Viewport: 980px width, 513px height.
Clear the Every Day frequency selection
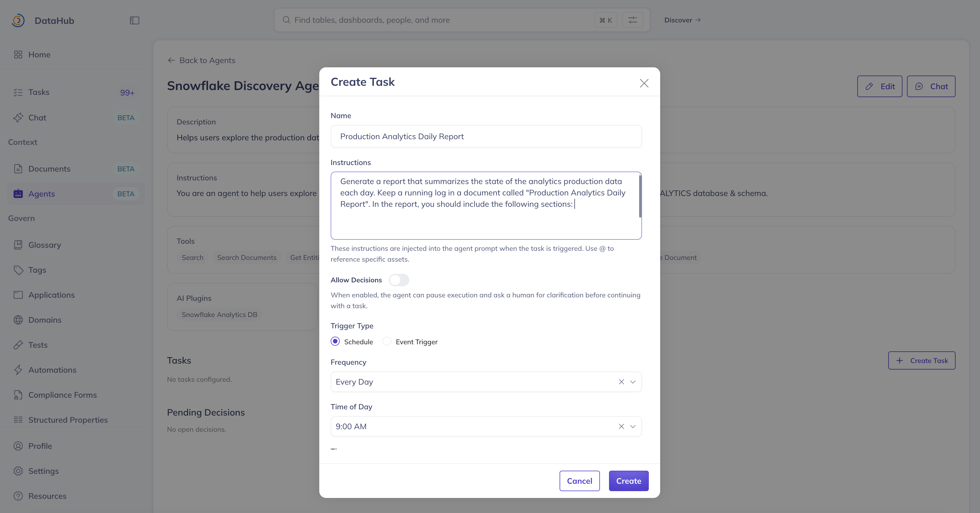click(621, 382)
